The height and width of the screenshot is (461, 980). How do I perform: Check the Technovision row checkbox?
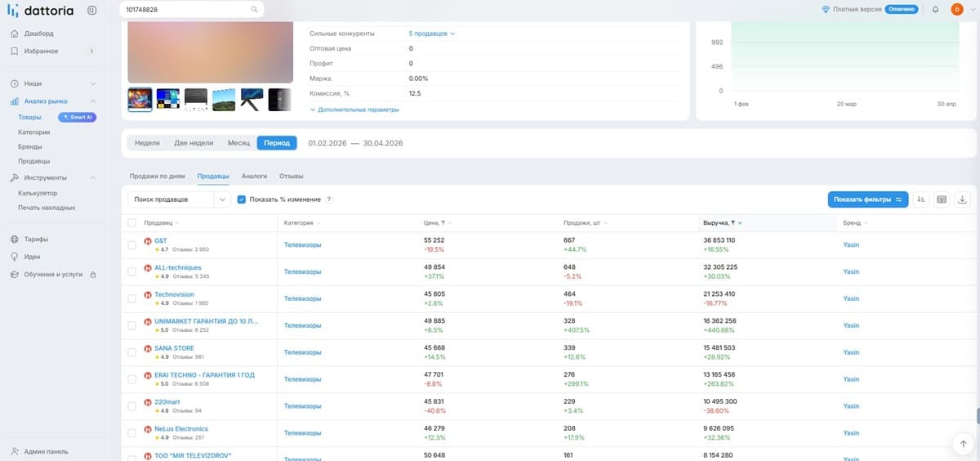click(x=132, y=298)
